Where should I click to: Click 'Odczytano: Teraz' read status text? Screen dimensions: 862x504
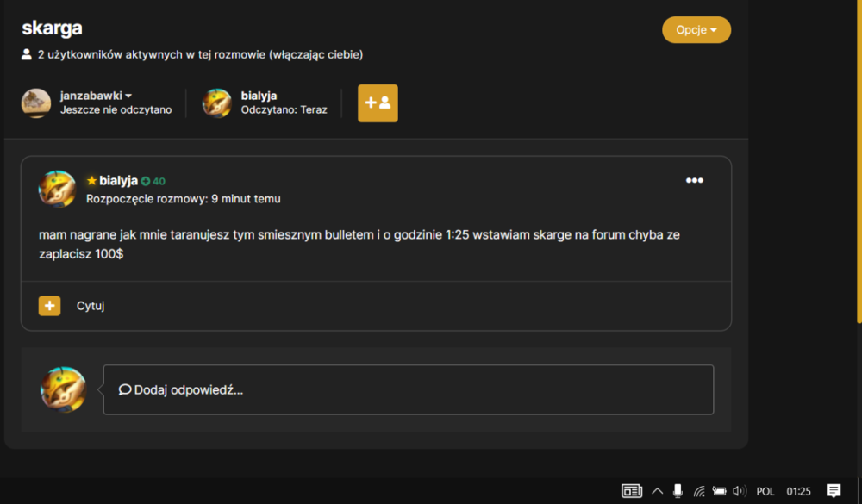point(284,110)
